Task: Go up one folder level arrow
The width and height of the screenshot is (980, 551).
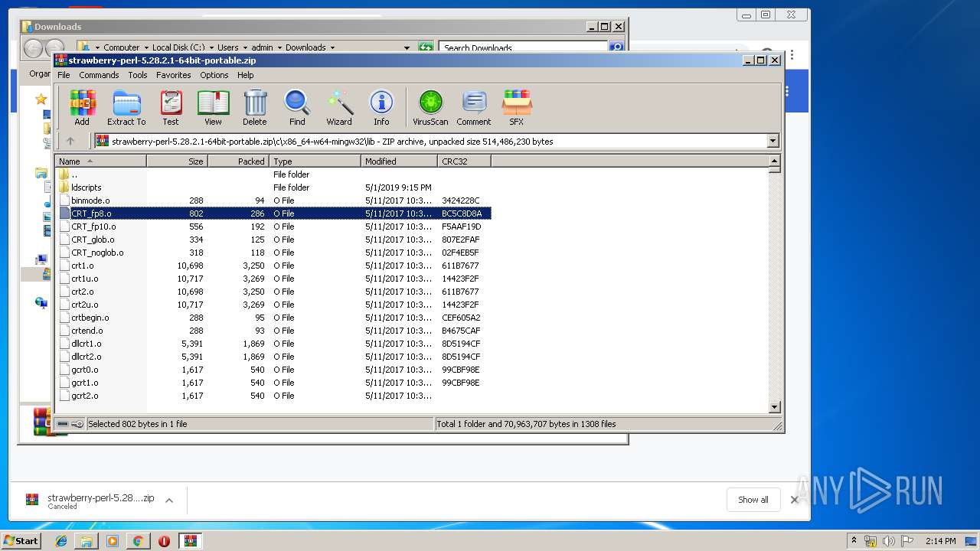Action: (x=70, y=141)
